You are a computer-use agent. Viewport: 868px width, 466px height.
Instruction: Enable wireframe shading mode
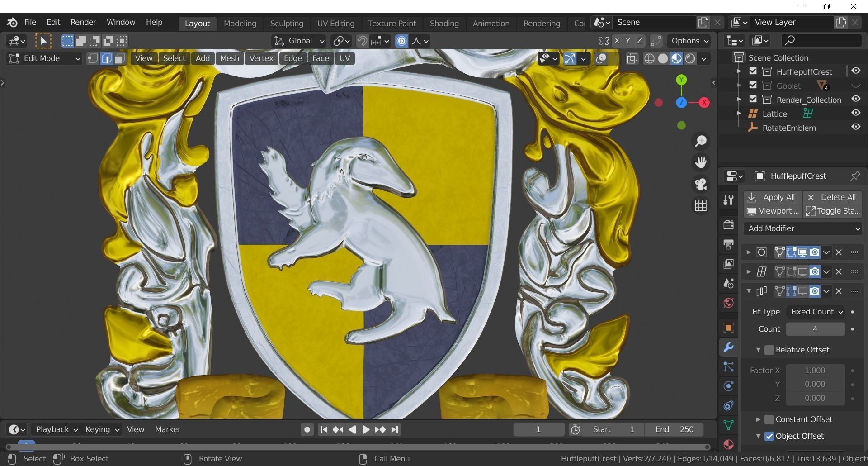click(x=649, y=59)
